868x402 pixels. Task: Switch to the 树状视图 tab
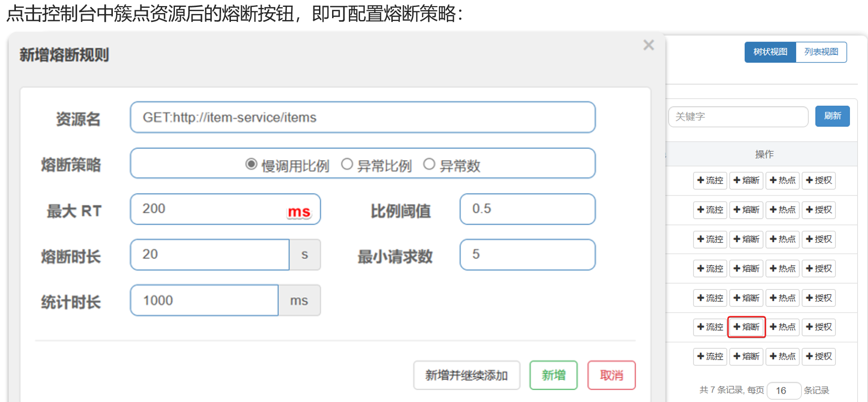coord(770,52)
